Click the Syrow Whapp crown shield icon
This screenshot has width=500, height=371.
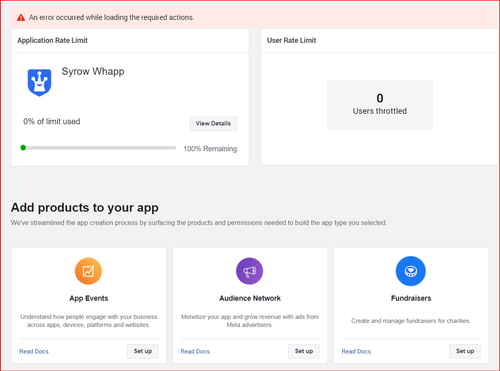(x=39, y=82)
